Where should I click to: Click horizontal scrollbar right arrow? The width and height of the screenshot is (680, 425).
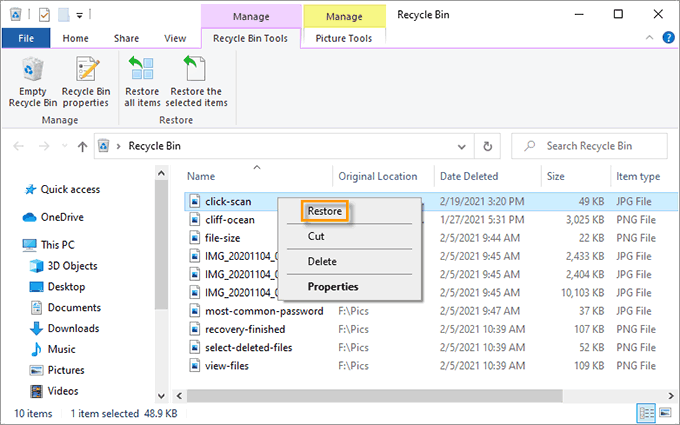[x=670, y=396]
